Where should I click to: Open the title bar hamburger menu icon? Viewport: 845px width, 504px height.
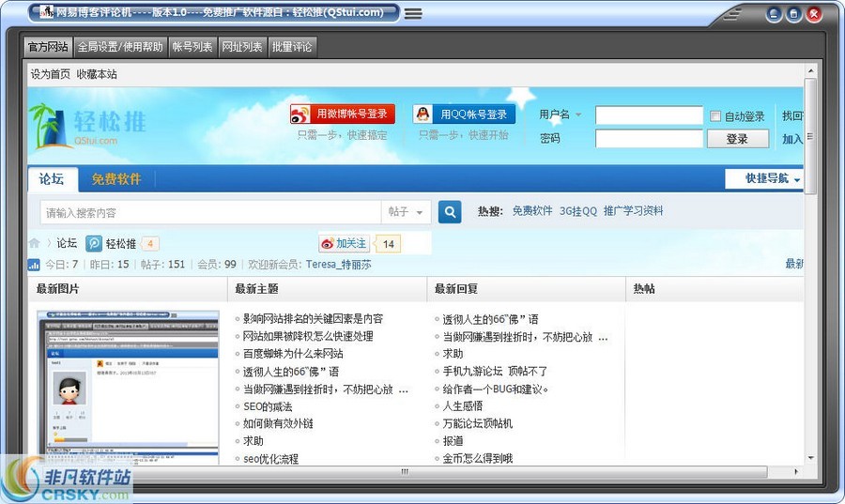[413, 13]
